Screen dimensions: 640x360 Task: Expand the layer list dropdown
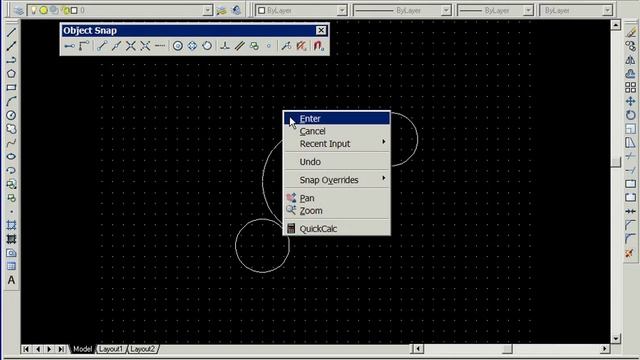click(x=208, y=10)
